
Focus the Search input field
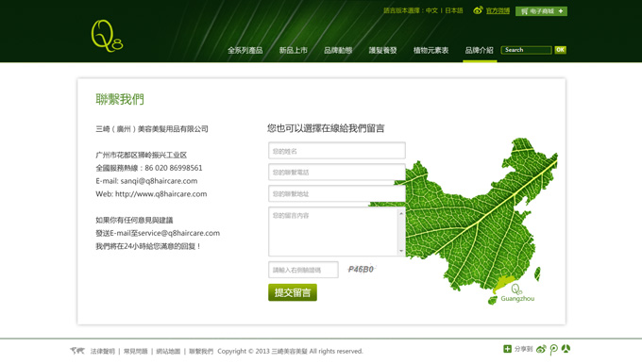coord(526,50)
